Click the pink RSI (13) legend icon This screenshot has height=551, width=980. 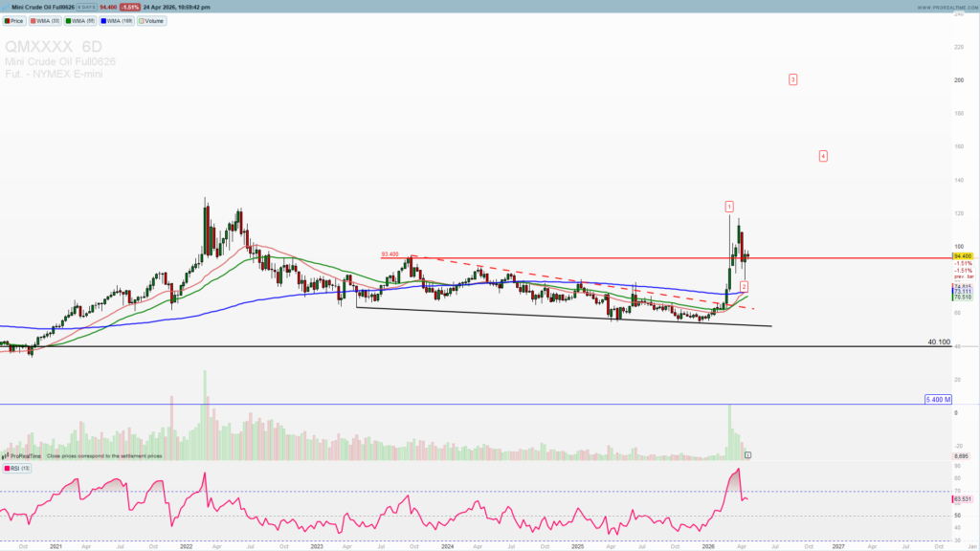tap(9, 468)
